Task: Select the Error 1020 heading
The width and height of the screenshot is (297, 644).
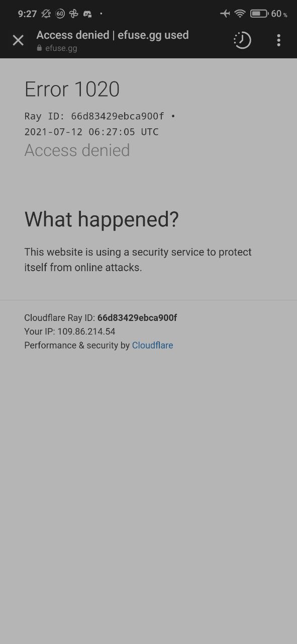Action: click(72, 90)
